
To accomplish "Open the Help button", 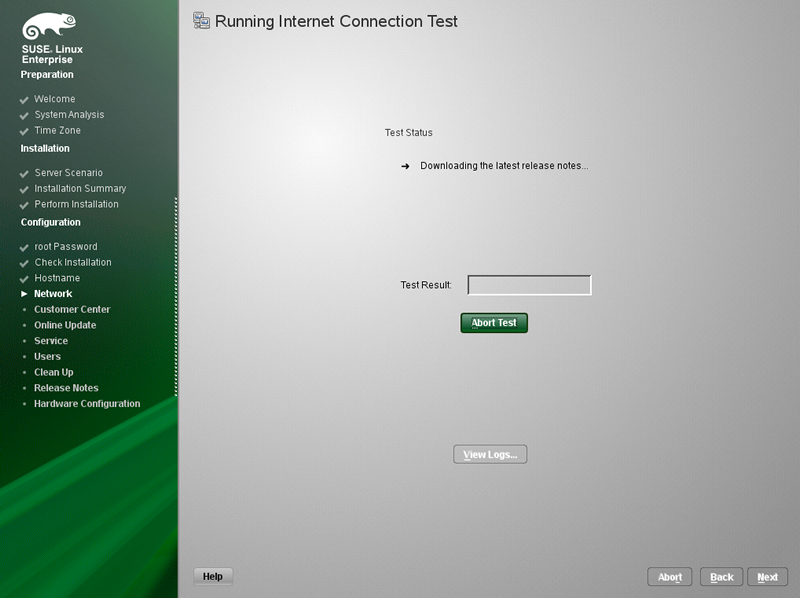I will [x=213, y=577].
